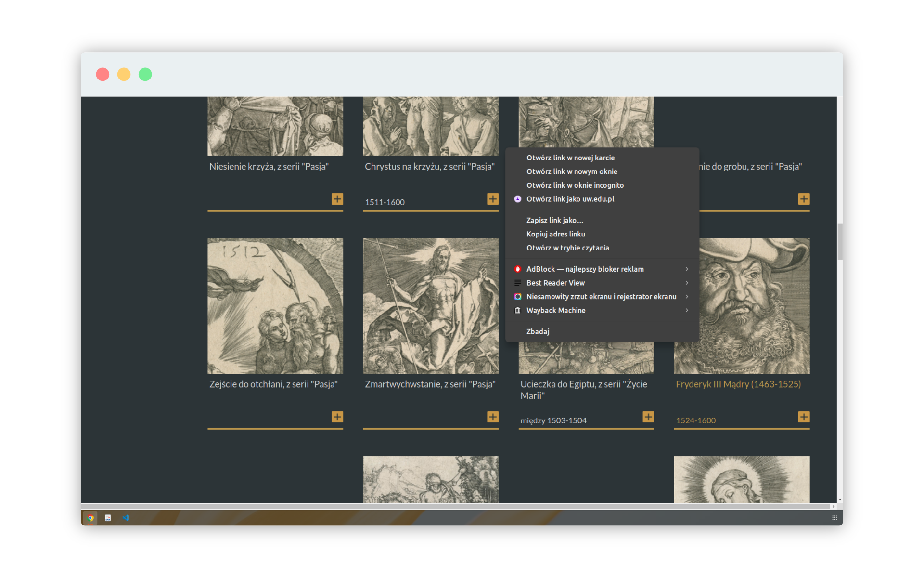Click Best Reader View icon in menu
This screenshot has width=924, height=578.
coord(518,283)
